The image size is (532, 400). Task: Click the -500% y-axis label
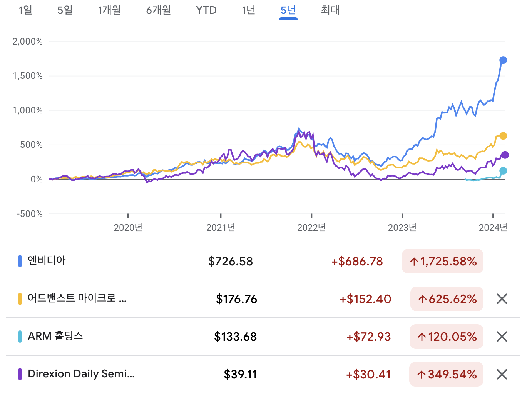click(x=30, y=214)
